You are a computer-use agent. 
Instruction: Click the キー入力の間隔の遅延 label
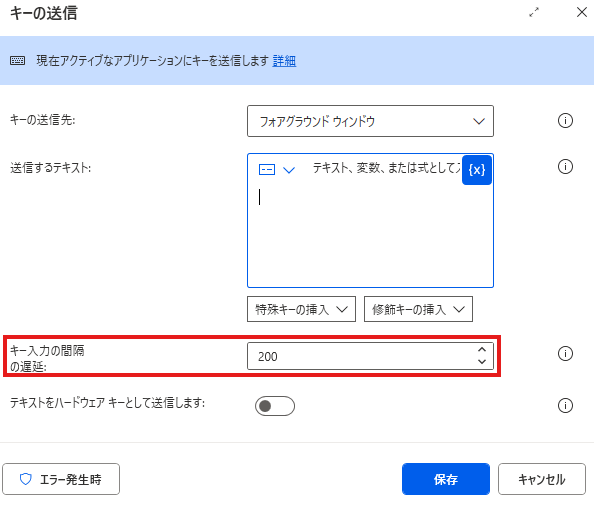tap(47, 358)
